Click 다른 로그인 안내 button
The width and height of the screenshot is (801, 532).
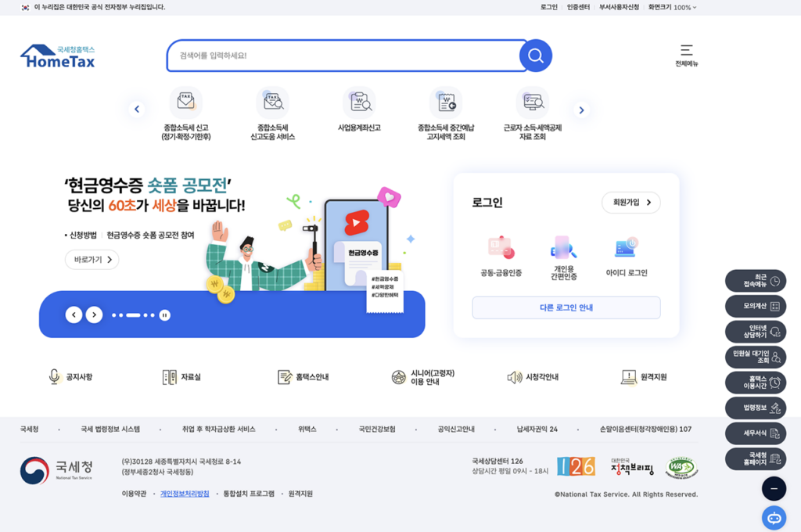coord(566,307)
